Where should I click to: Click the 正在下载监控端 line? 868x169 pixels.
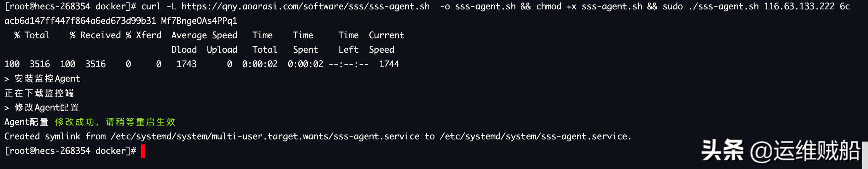[x=39, y=93]
